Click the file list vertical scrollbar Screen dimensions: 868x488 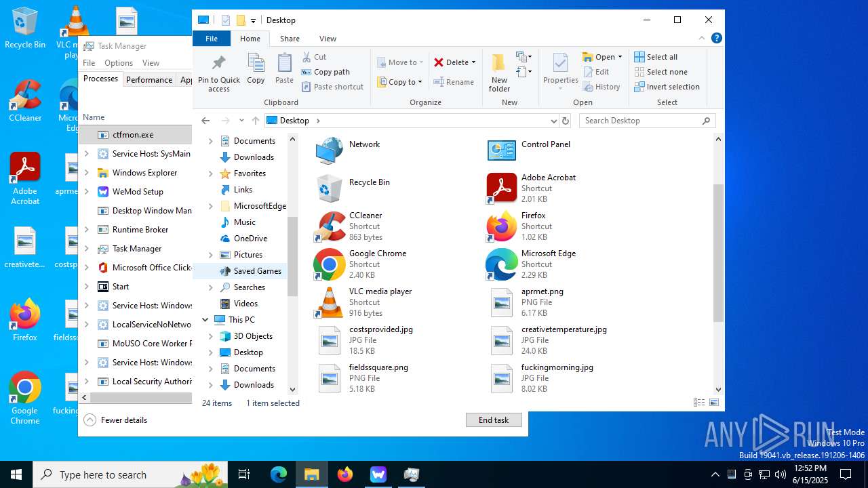[x=719, y=253]
